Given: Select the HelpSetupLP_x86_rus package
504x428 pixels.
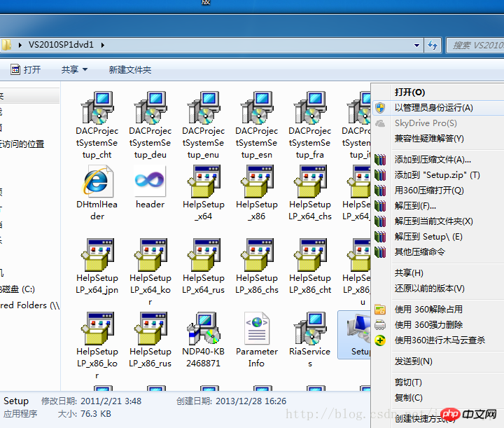Looking at the screenshot, I should 150,329.
